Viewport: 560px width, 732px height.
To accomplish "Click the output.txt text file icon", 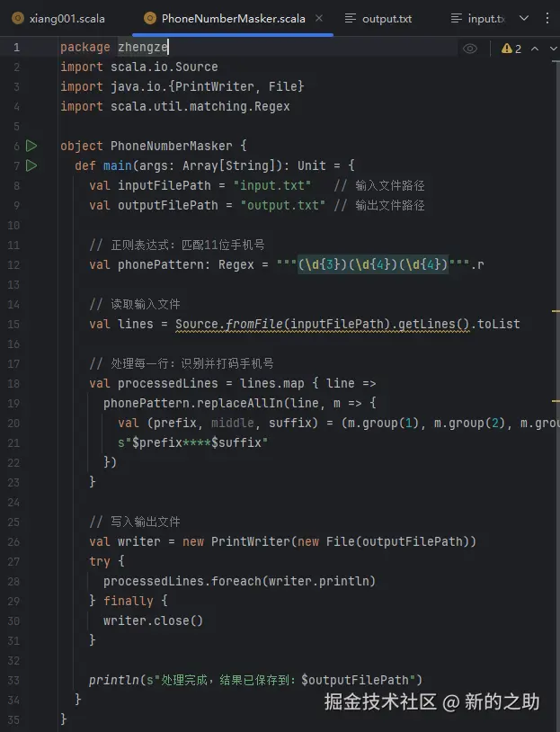I will coord(350,19).
